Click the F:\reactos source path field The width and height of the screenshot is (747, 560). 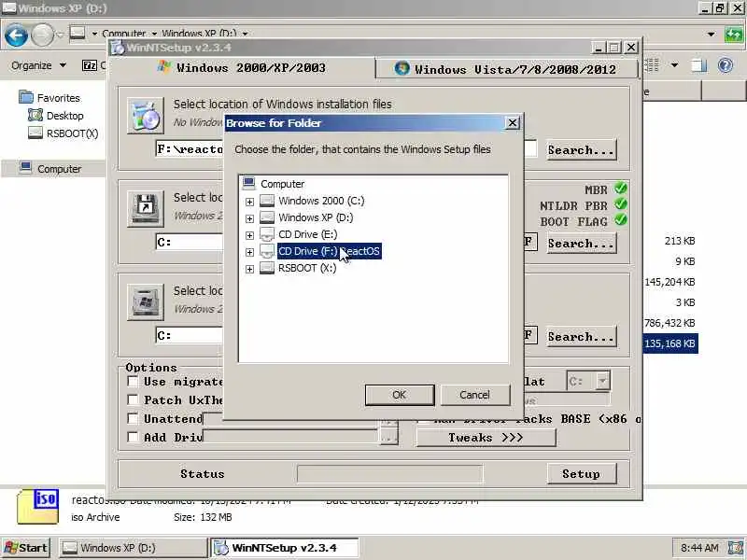190,149
